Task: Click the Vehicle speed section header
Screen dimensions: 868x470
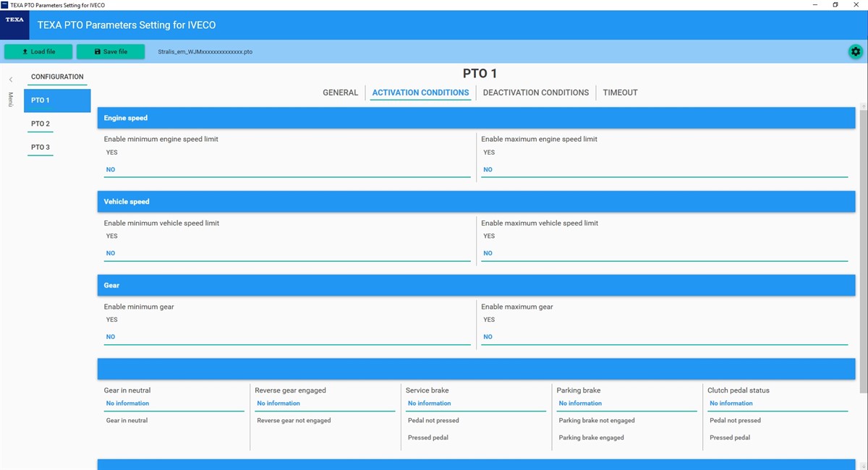Action: 477,202
